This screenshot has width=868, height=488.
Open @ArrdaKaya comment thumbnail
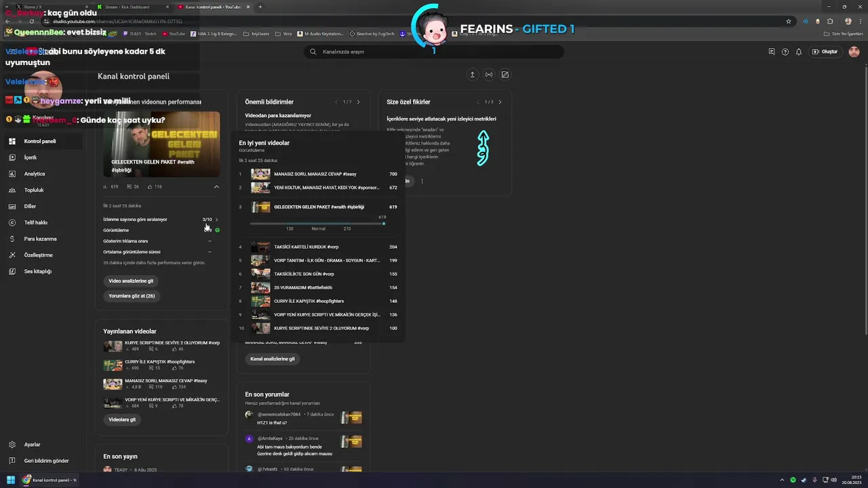351,442
